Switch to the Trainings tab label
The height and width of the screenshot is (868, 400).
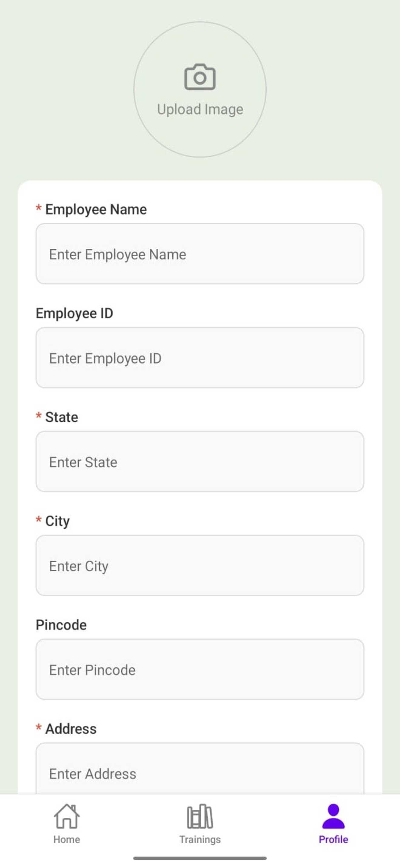click(x=200, y=839)
